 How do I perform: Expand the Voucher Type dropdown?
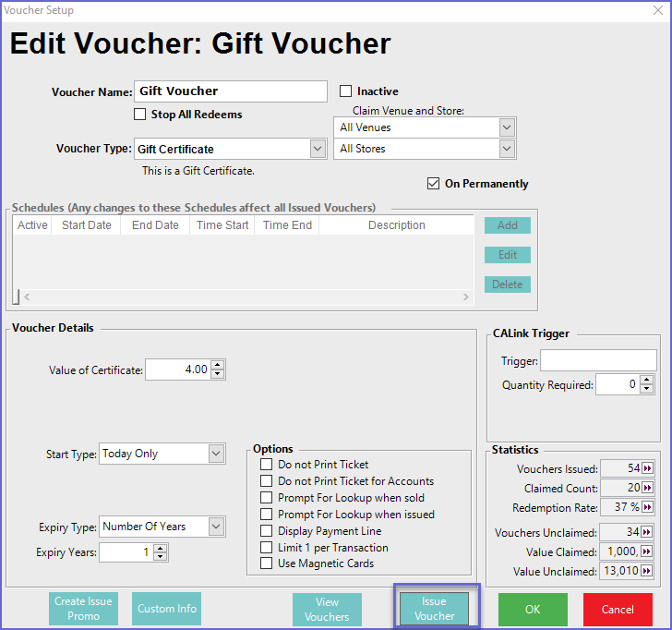click(318, 149)
